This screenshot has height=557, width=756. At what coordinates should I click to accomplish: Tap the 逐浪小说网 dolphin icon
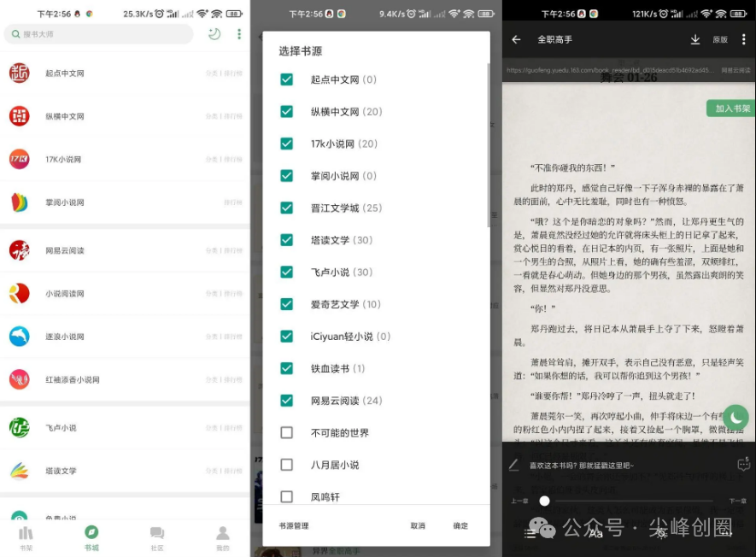tap(20, 336)
